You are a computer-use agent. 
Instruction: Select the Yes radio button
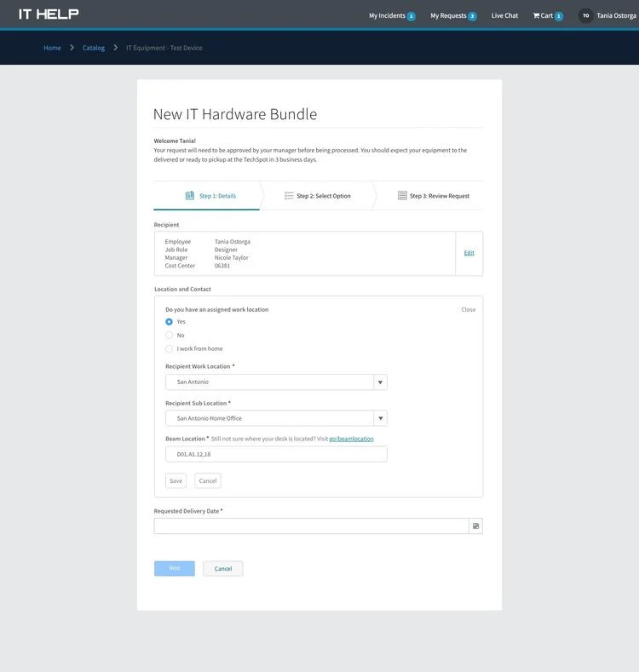click(x=169, y=321)
